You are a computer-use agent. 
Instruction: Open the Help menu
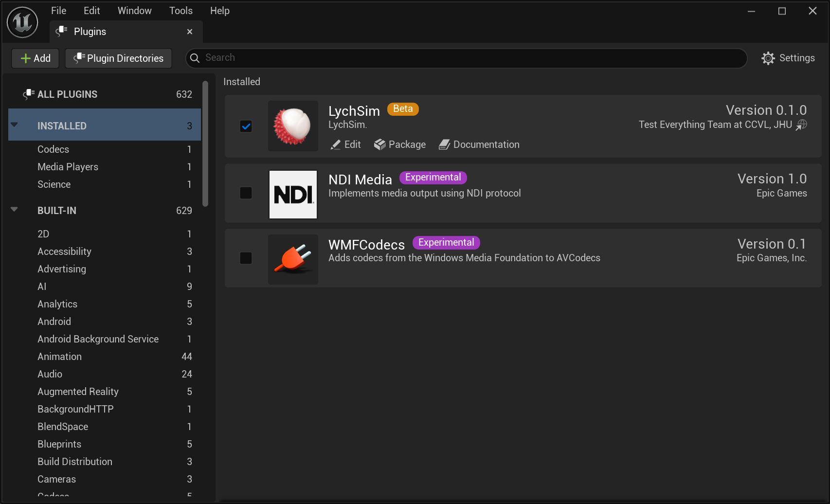pyautogui.click(x=220, y=11)
